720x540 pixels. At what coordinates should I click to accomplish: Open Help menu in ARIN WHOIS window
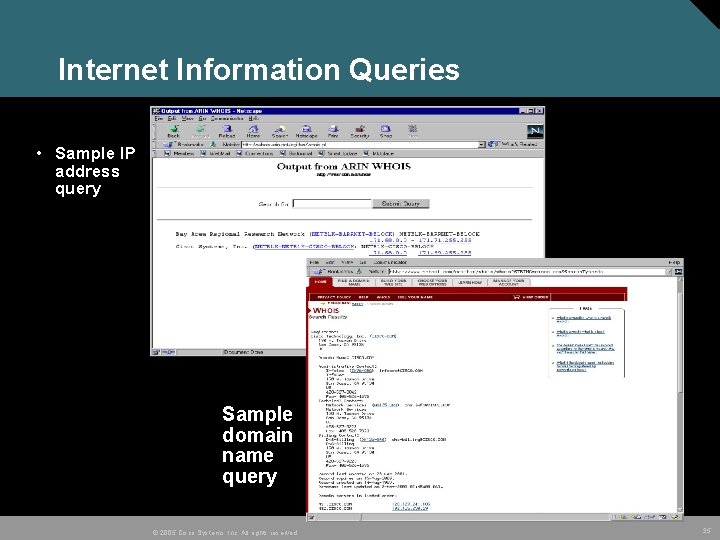[254, 118]
